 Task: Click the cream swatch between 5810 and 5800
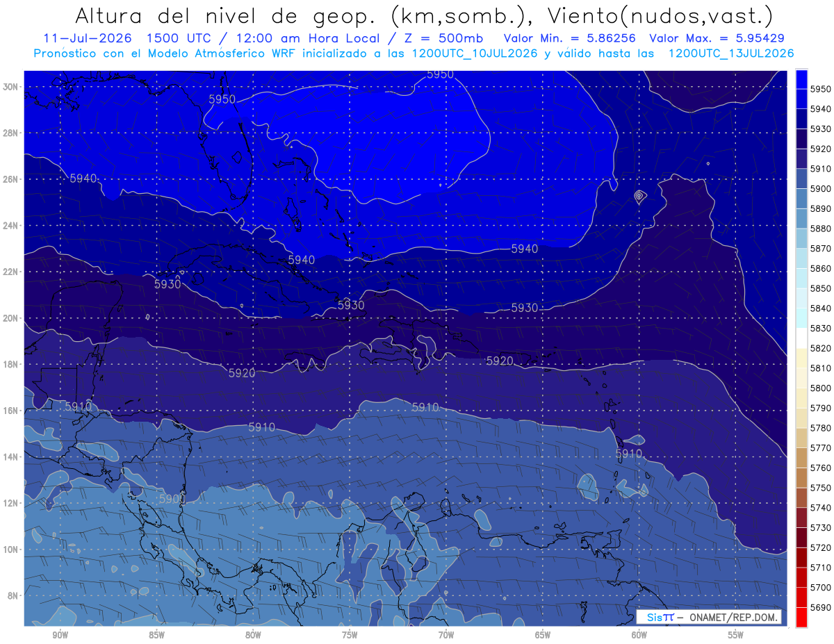pos(801,378)
